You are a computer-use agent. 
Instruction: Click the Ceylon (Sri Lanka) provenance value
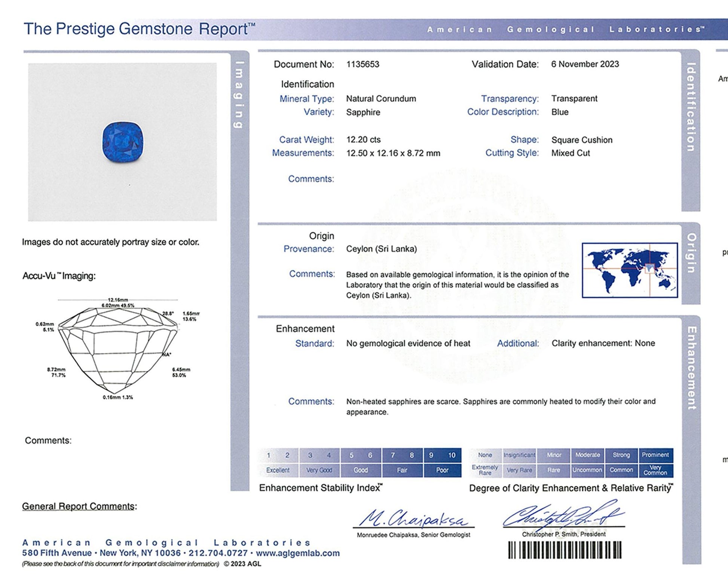pyautogui.click(x=381, y=249)
